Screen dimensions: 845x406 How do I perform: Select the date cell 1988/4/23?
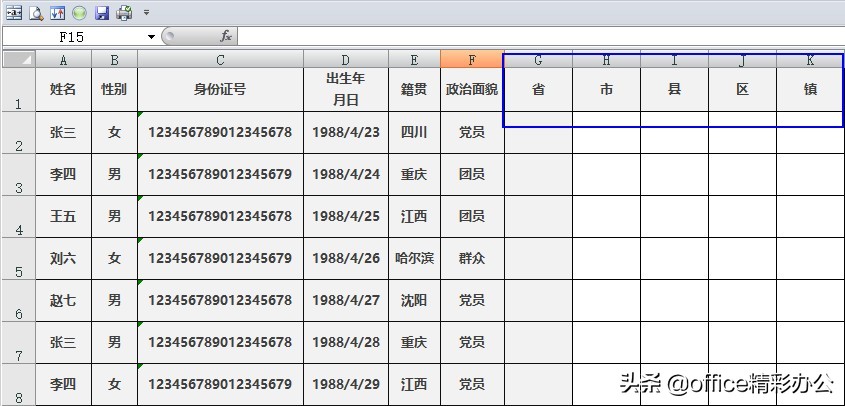pyautogui.click(x=345, y=133)
